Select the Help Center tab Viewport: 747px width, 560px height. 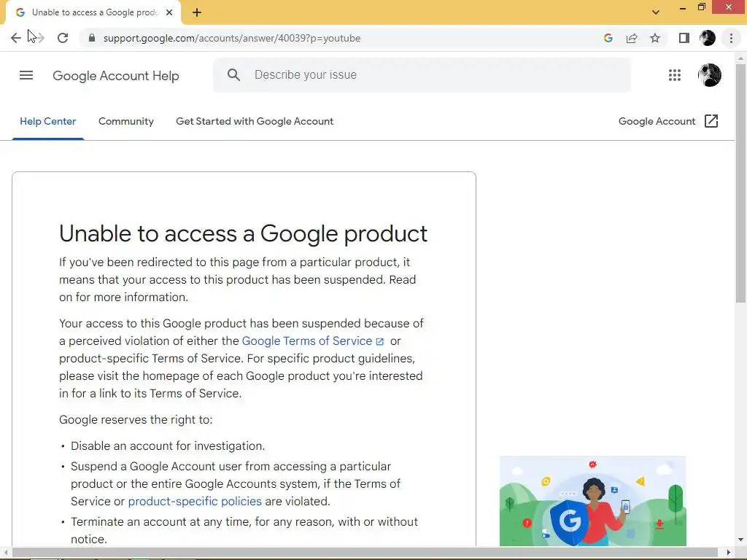pyautogui.click(x=47, y=122)
